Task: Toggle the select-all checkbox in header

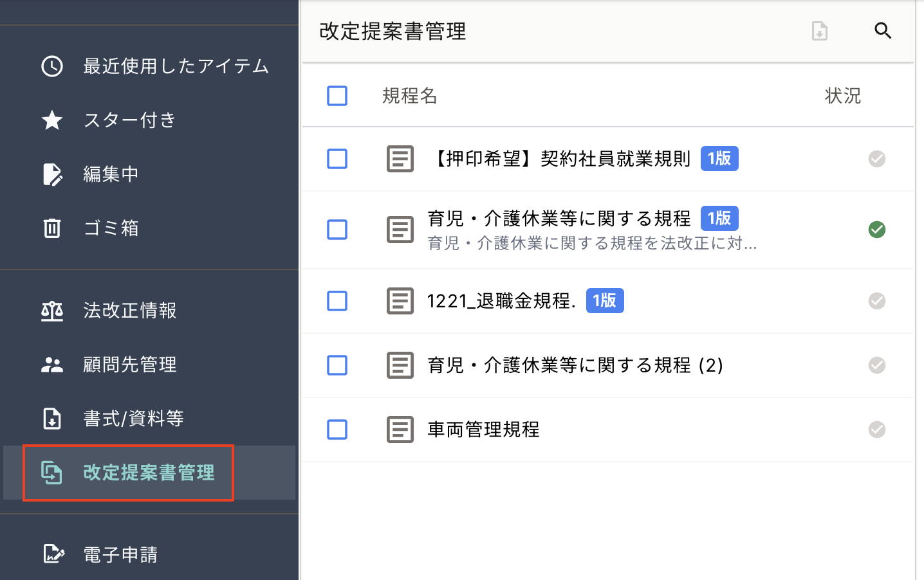Action: 337,96
